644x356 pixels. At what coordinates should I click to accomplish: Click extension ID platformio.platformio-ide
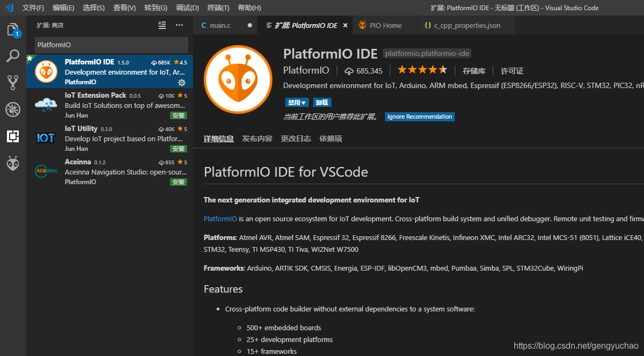point(427,53)
